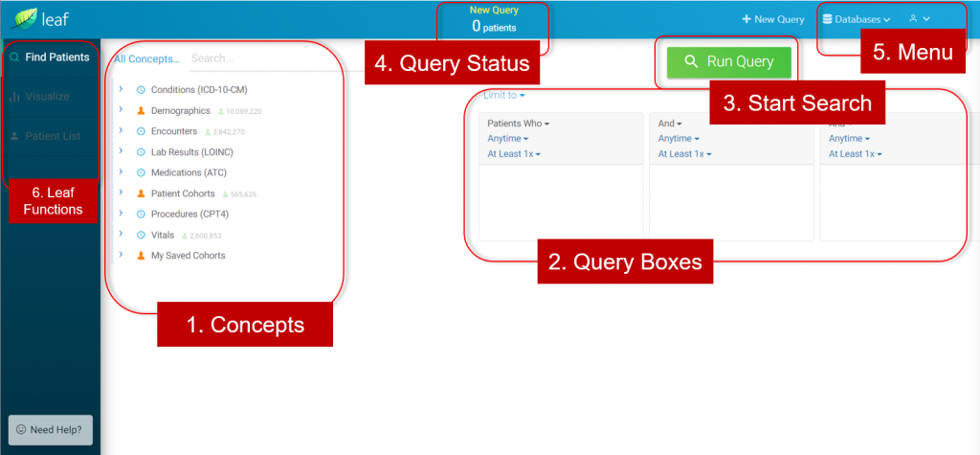
Task: Open the Limit to dropdown
Action: pyautogui.click(x=504, y=95)
